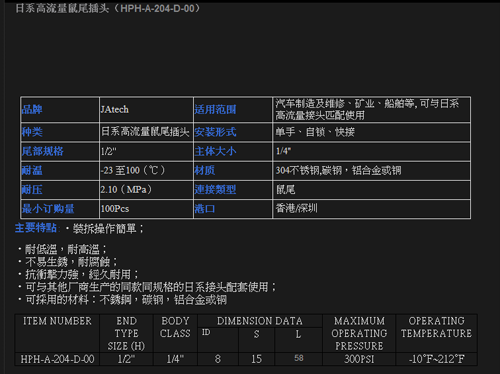Click the 品牌 brand label
500x374 pixels.
click(x=32, y=109)
